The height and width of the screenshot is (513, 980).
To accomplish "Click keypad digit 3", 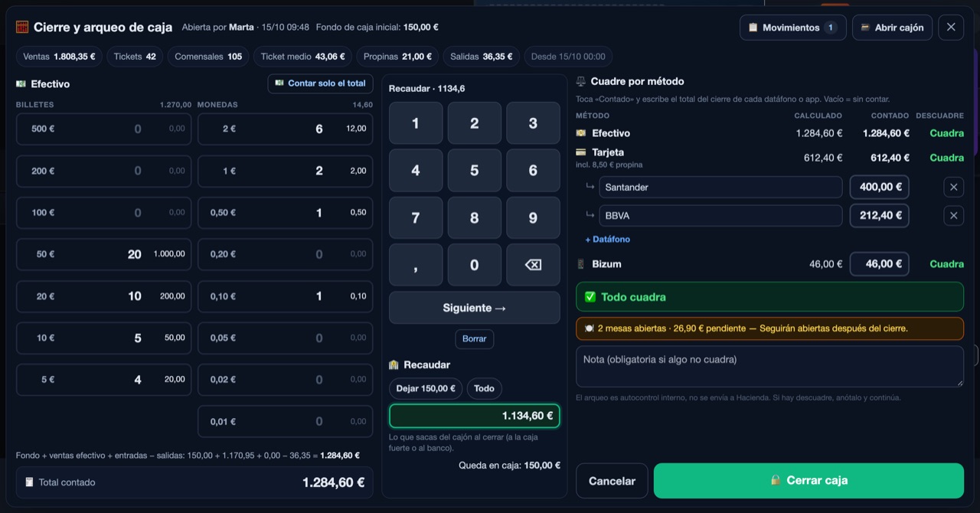I will pos(533,123).
